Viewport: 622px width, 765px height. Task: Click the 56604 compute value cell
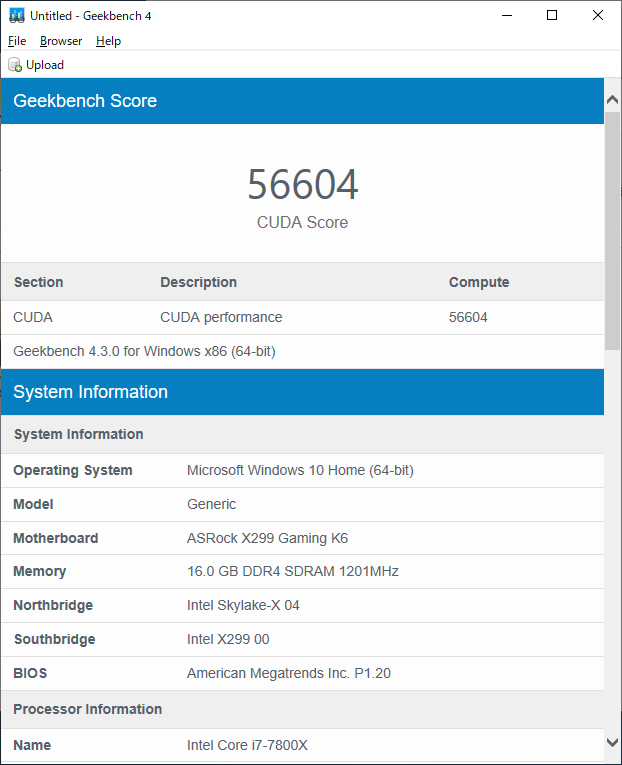pyautogui.click(x=468, y=317)
